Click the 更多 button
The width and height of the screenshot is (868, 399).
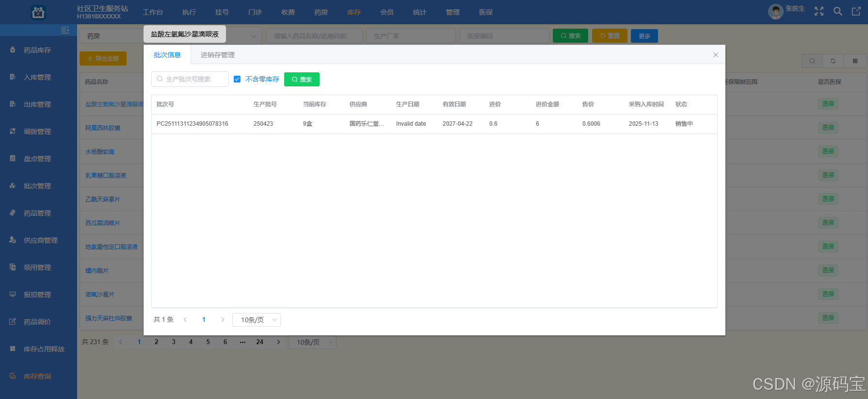(x=644, y=36)
